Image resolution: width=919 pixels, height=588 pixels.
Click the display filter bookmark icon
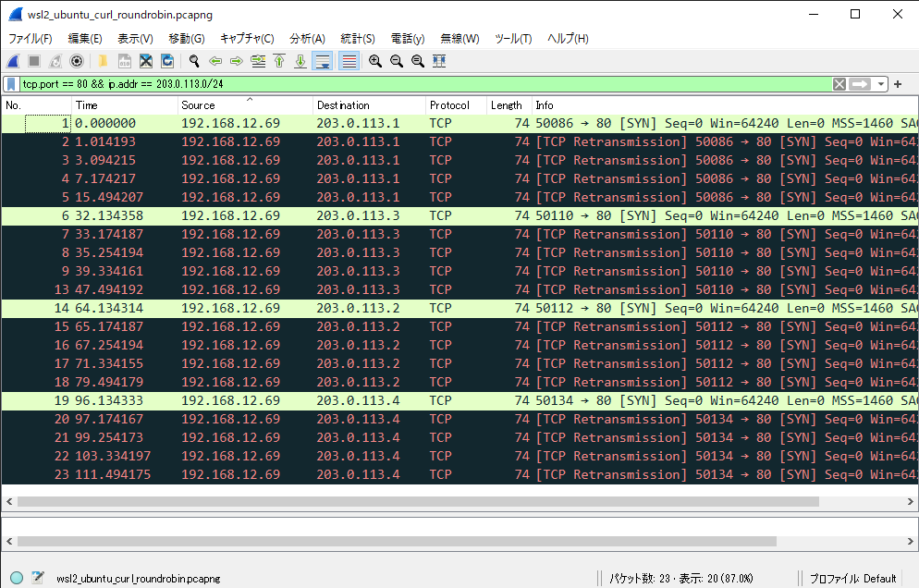[x=11, y=84]
